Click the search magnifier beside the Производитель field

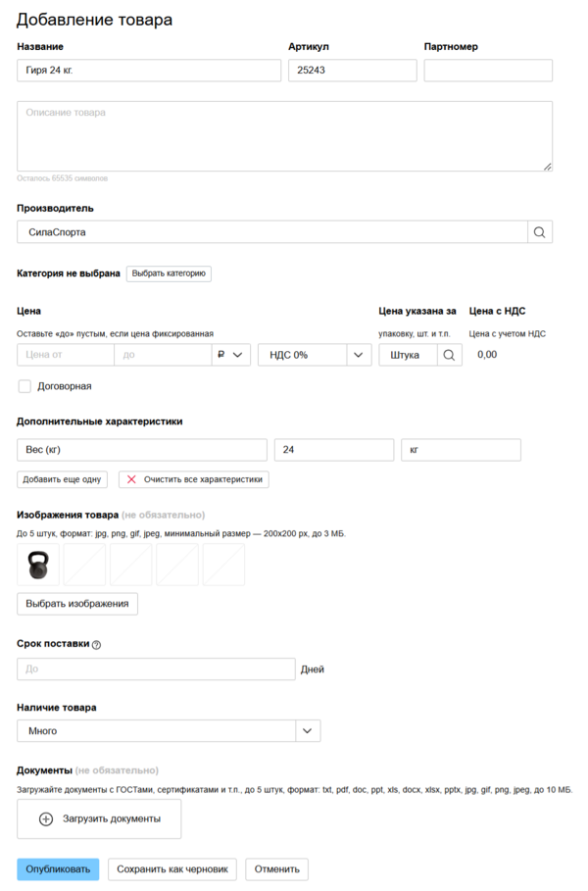pos(540,231)
